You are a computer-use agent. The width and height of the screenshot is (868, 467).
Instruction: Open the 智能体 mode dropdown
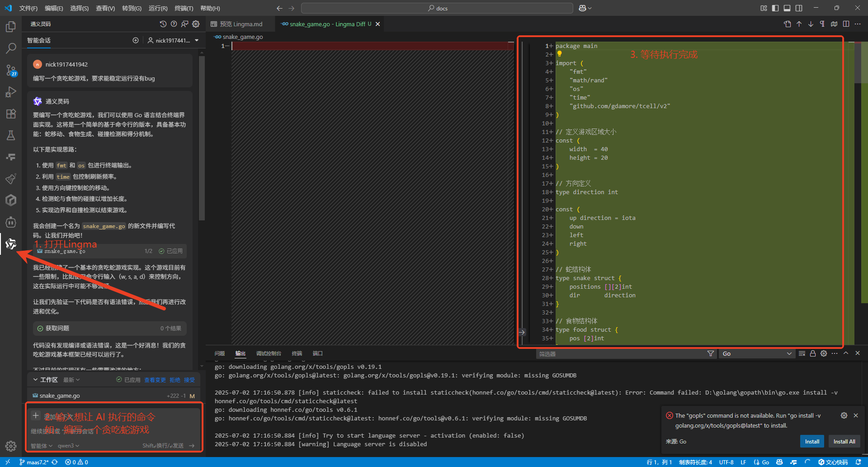pyautogui.click(x=42, y=446)
